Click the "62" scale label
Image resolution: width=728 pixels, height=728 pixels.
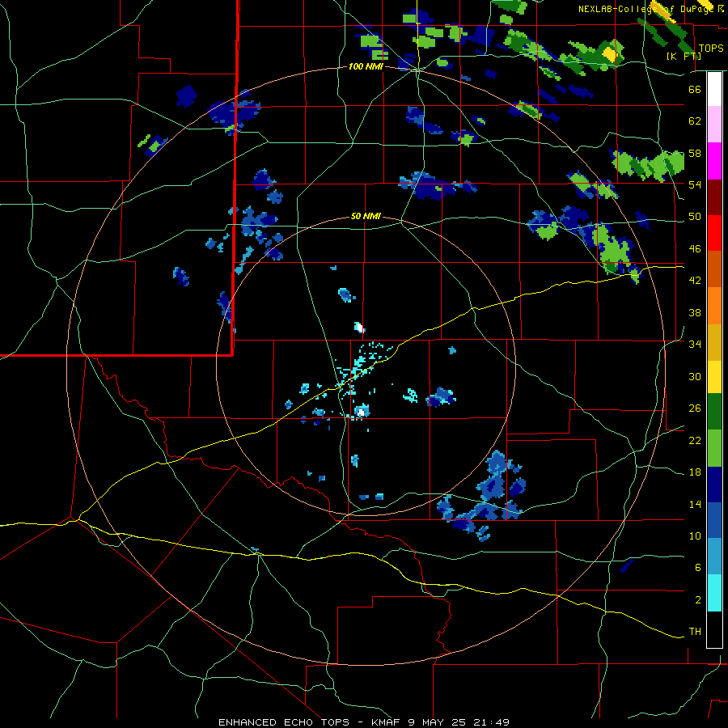695,121
